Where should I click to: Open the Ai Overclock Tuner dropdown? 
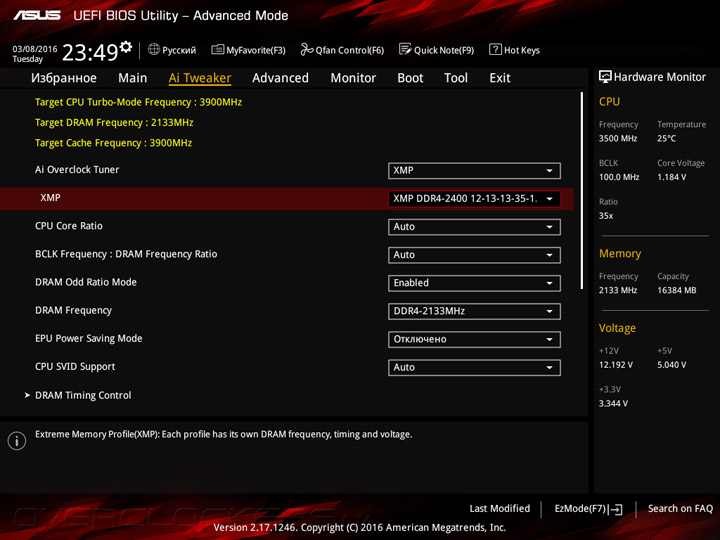[474, 170]
